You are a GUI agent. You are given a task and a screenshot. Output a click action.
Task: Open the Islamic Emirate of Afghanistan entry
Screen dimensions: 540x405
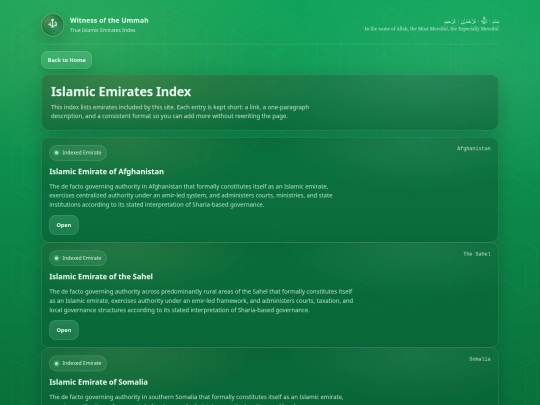[64, 225]
